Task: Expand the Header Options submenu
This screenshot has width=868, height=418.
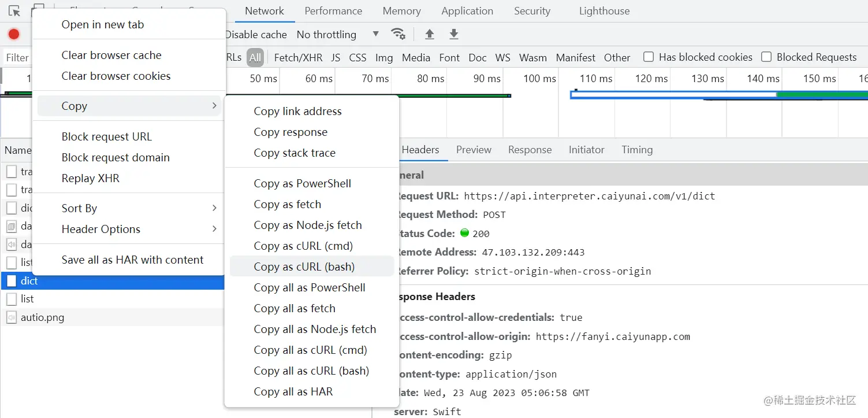Action: coord(129,229)
